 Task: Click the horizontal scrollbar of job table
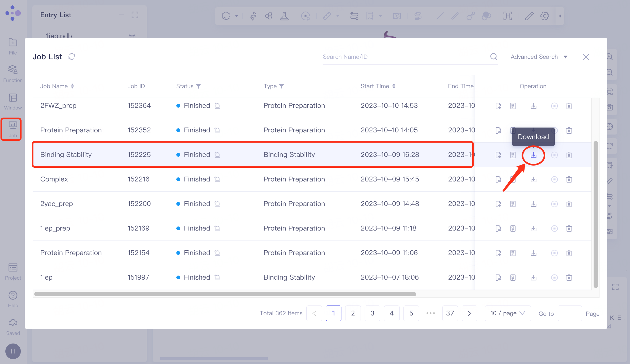click(x=225, y=294)
